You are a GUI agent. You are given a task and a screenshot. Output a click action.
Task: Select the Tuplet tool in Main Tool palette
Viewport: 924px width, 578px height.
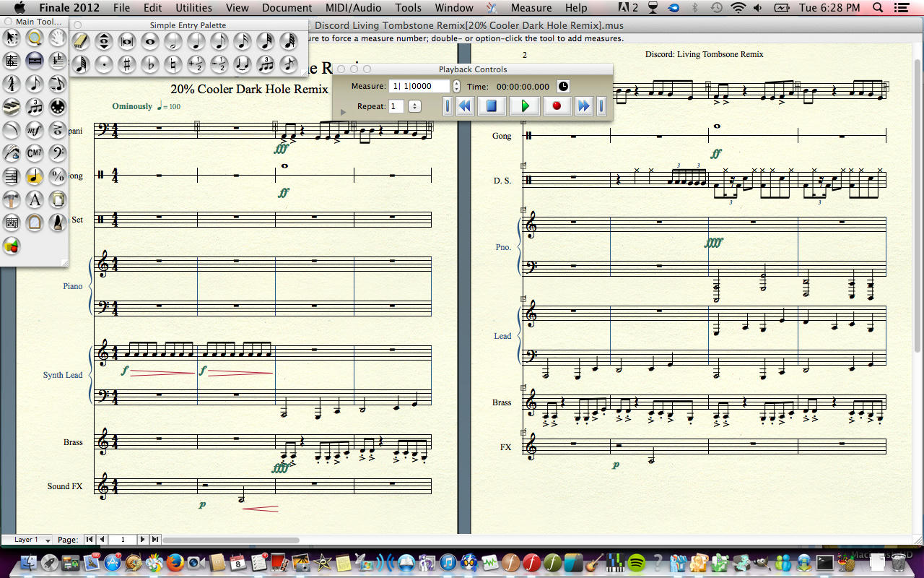(34, 108)
